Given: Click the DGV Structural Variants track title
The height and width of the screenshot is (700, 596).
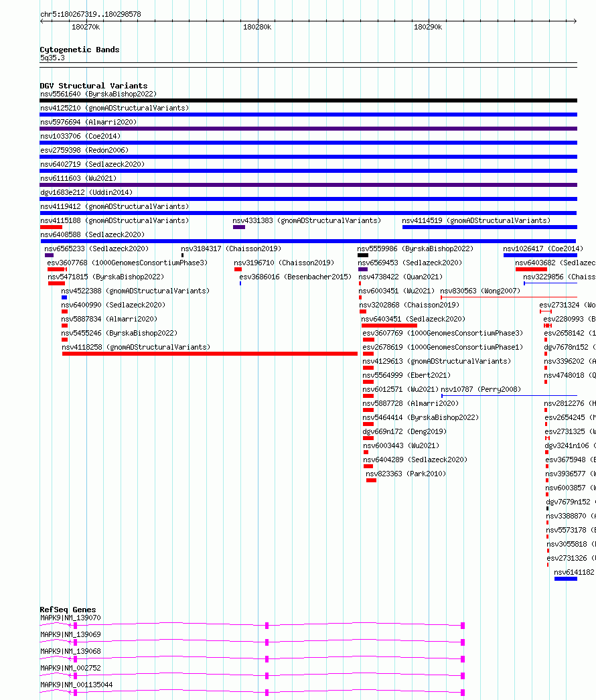Looking at the screenshot, I should (x=94, y=86).
